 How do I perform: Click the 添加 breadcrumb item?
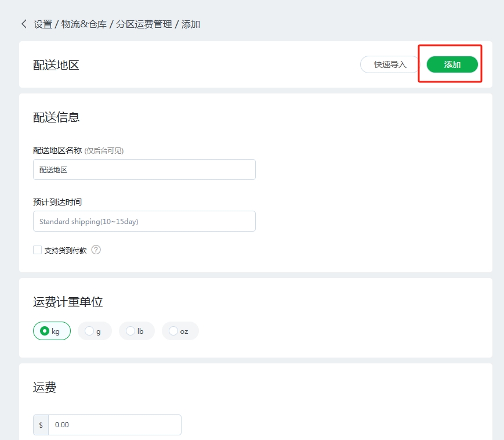(x=191, y=24)
